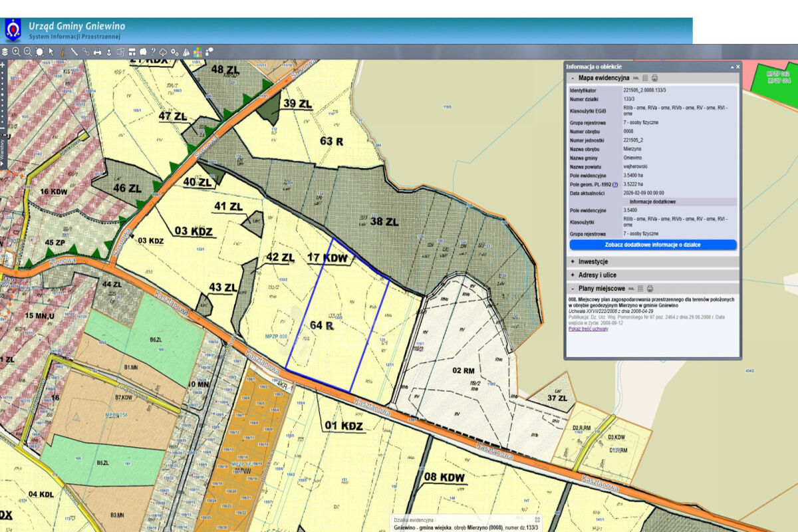Select the zoom in magnifier tool

click(x=17, y=51)
